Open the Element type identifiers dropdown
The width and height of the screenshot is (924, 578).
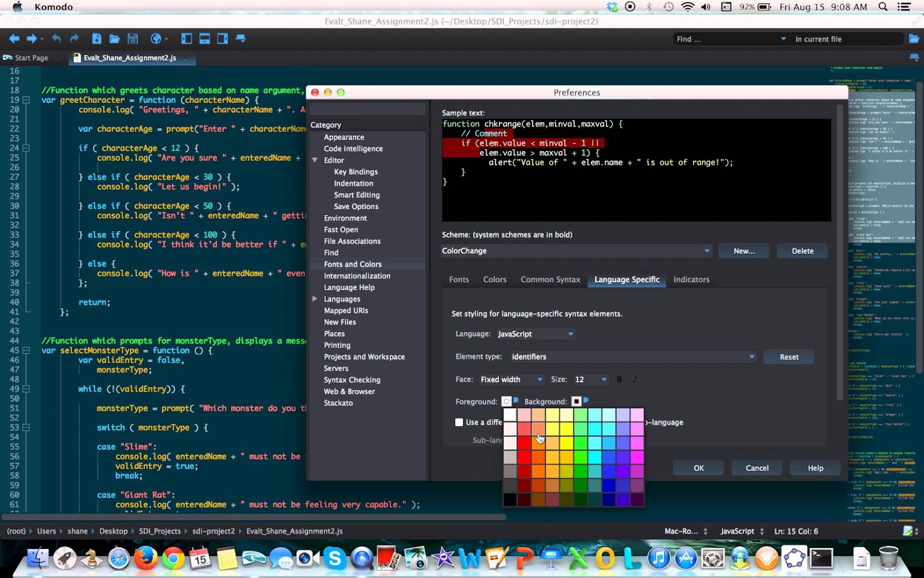click(x=633, y=357)
